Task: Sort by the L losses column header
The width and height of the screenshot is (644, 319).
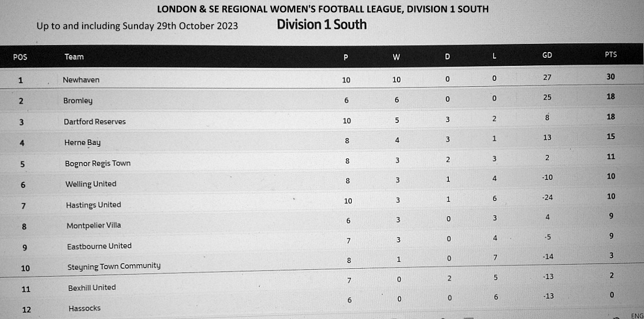Action: 494,56
